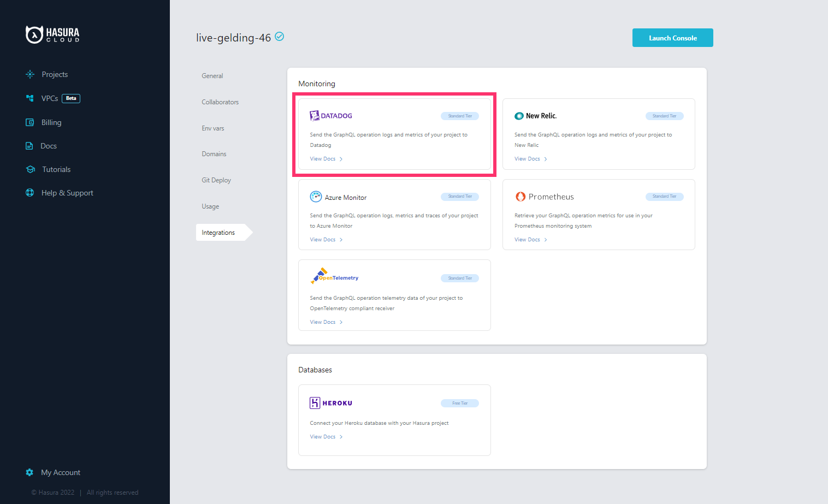This screenshot has width=828, height=504.
Task: Click the My Account gear icon
Action: point(29,472)
